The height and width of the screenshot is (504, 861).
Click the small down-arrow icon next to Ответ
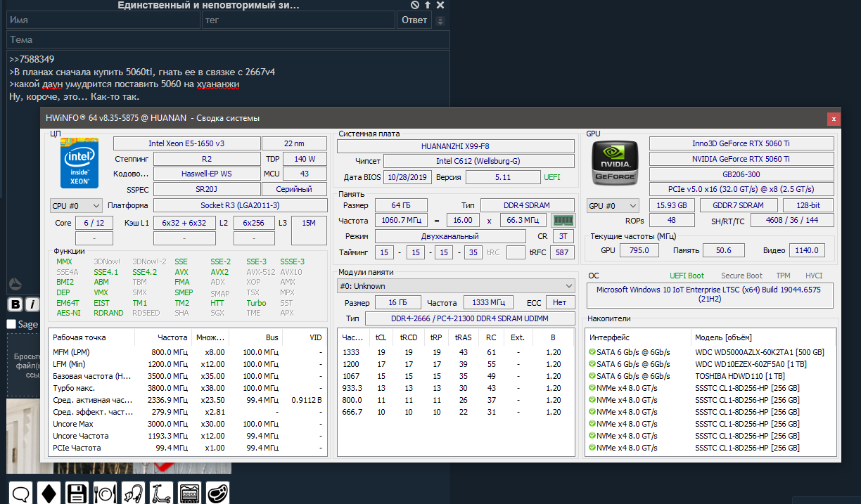440,20
